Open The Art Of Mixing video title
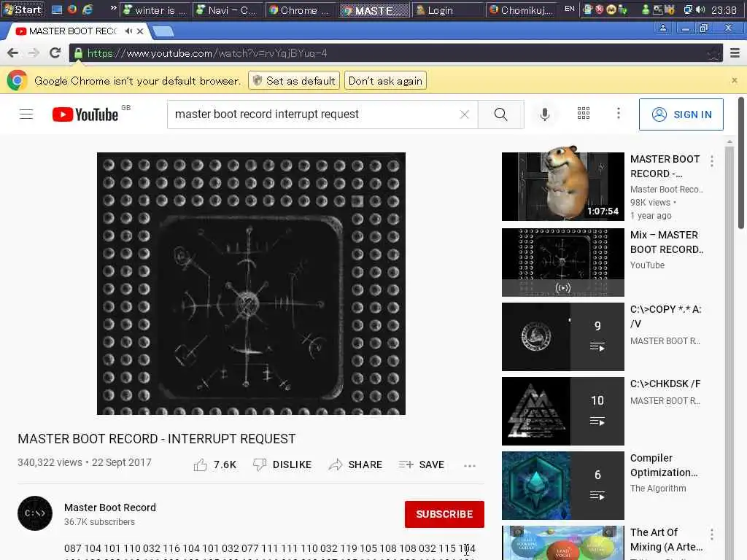The height and width of the screenshot is (560, 747). click(666, 540)
